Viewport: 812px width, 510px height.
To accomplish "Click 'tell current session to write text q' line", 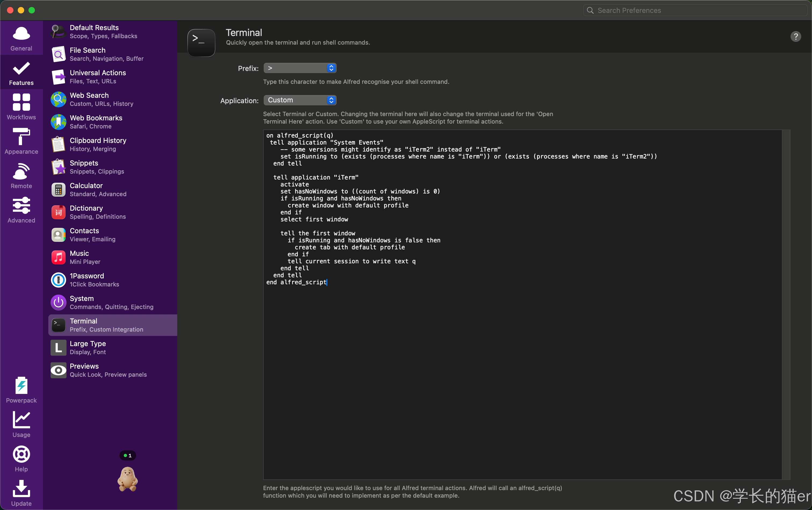I will pyautogui.click(x=351, y=261).
